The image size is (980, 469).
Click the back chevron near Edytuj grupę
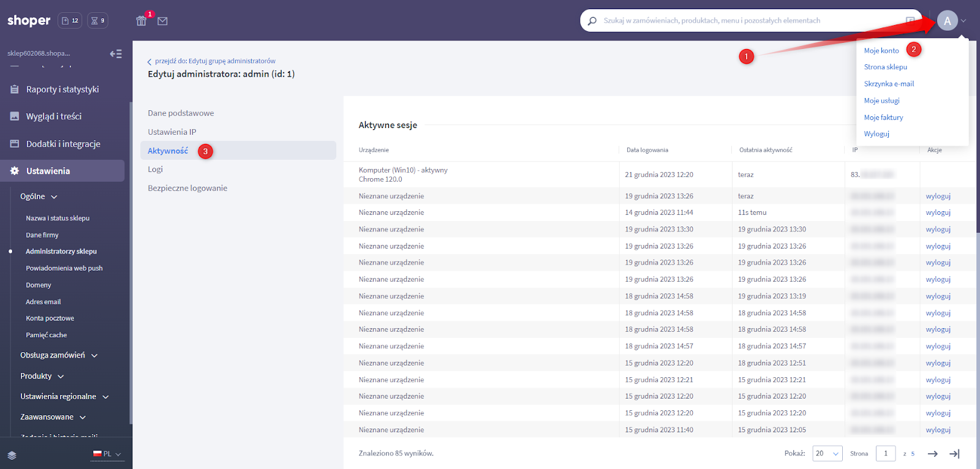pos(149,62)
